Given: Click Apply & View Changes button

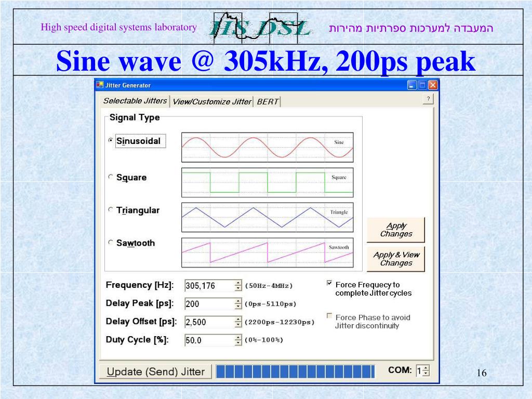Looking at the screenshot, I should tap(395, 259).
